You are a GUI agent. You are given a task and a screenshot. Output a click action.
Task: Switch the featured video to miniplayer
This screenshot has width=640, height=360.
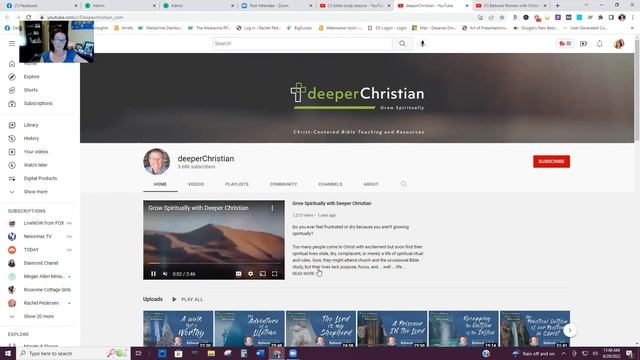[263, 274]
